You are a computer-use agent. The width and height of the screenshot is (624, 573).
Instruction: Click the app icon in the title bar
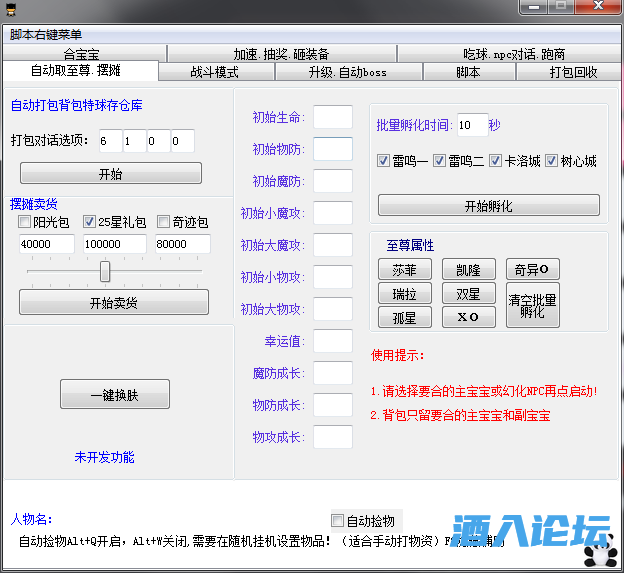[11, 9]
